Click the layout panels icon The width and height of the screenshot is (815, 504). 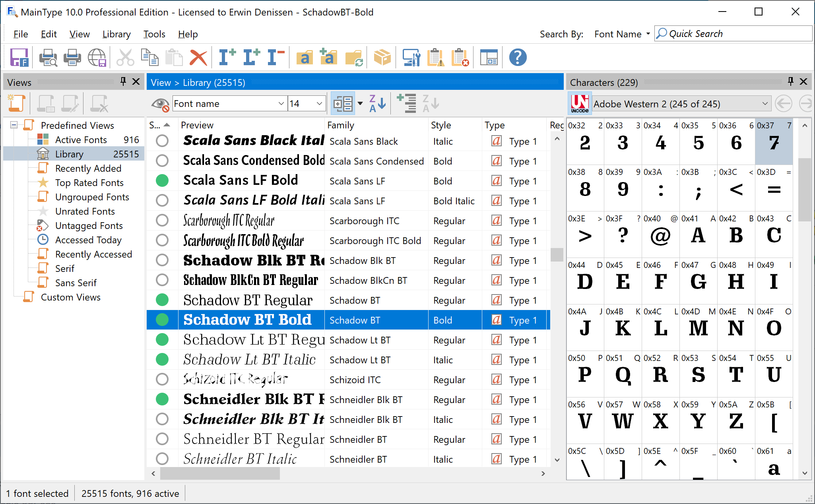click(489, 58)
